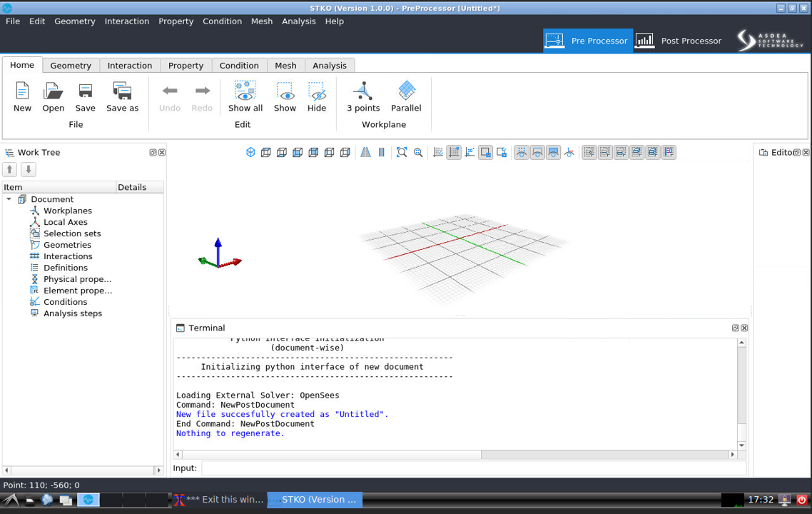The width and height of the screenshot is (812, 514).
Task: Click the zoom to fit icon
Action: [x=402, y=152]
